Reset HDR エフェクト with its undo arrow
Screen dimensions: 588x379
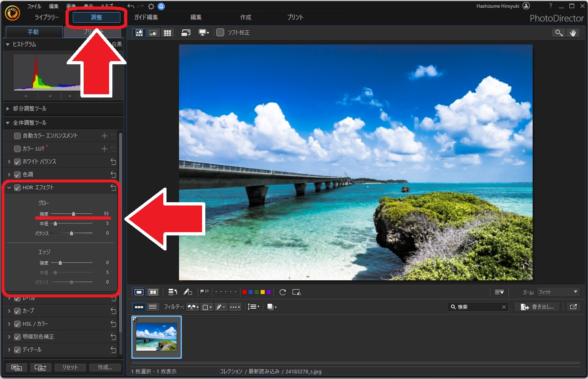113,188
